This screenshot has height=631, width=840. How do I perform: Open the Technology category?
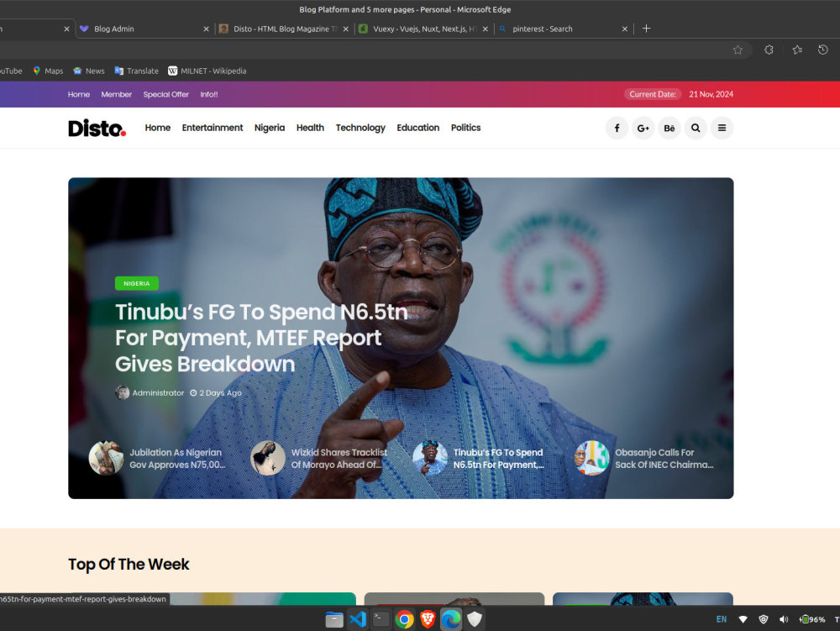point(360,128)
